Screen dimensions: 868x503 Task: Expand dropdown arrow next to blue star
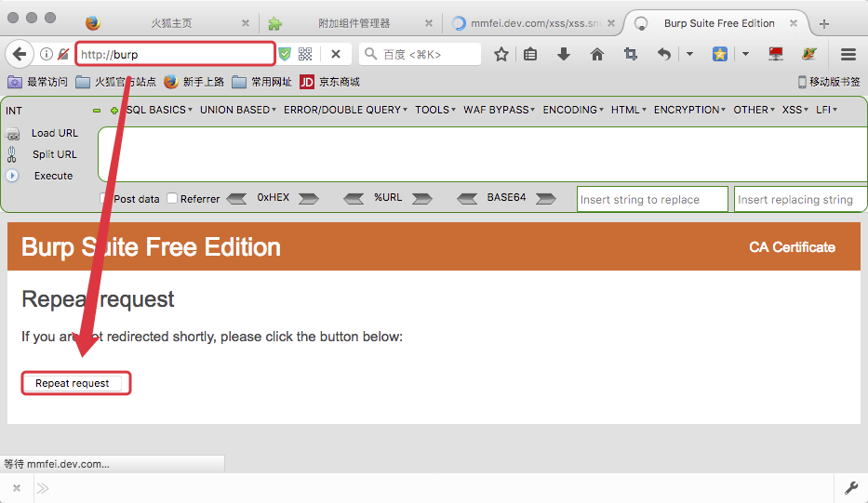click(x=745, y=54)
